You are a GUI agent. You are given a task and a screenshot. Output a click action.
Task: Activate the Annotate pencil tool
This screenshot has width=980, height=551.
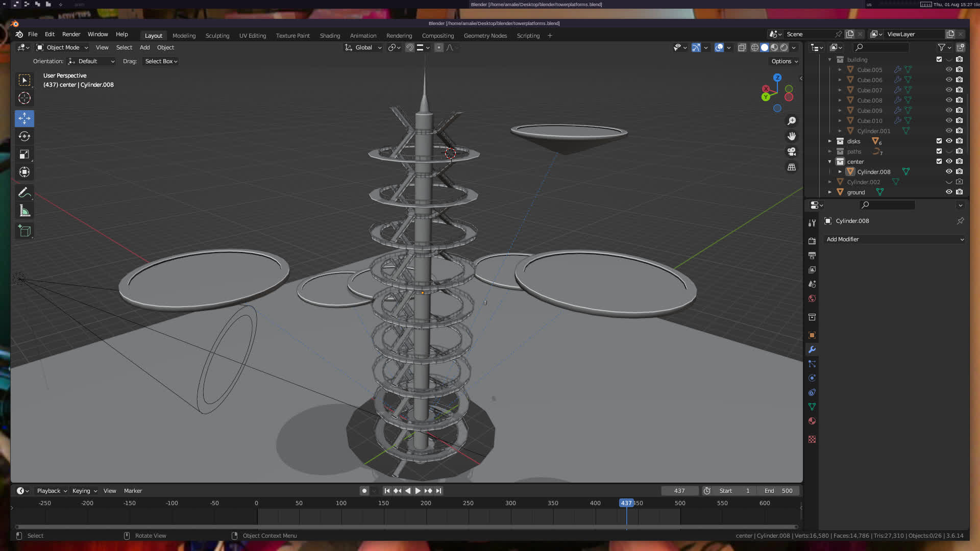[24, 193]
